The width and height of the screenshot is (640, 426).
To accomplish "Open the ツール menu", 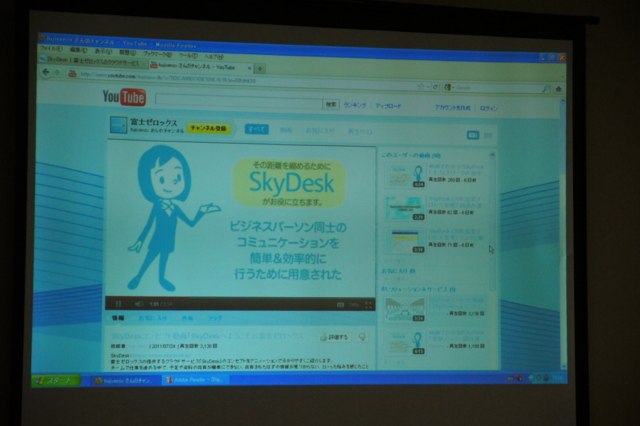I will (188, 55).
